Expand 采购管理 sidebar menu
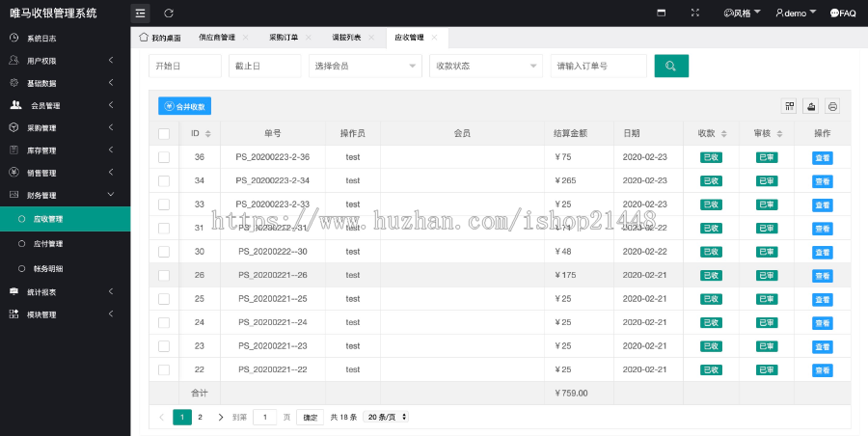 point(66,128)
